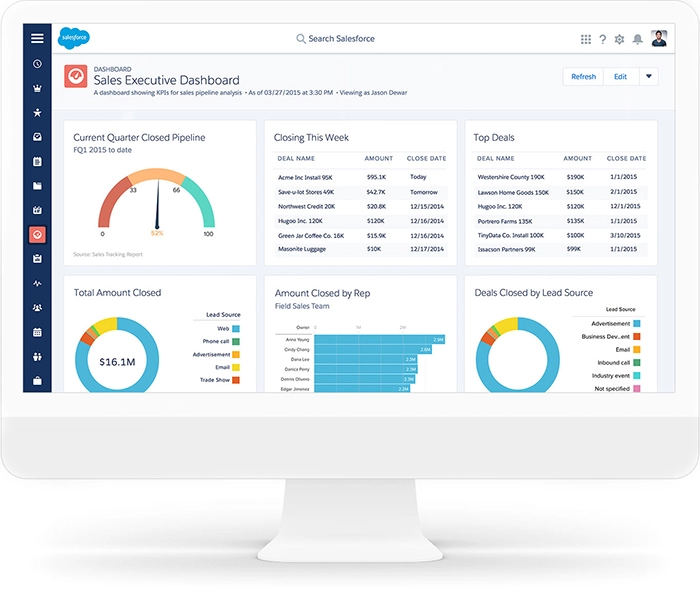Open Masonite Luggage deal
The image size is (700, 594).
302,249
